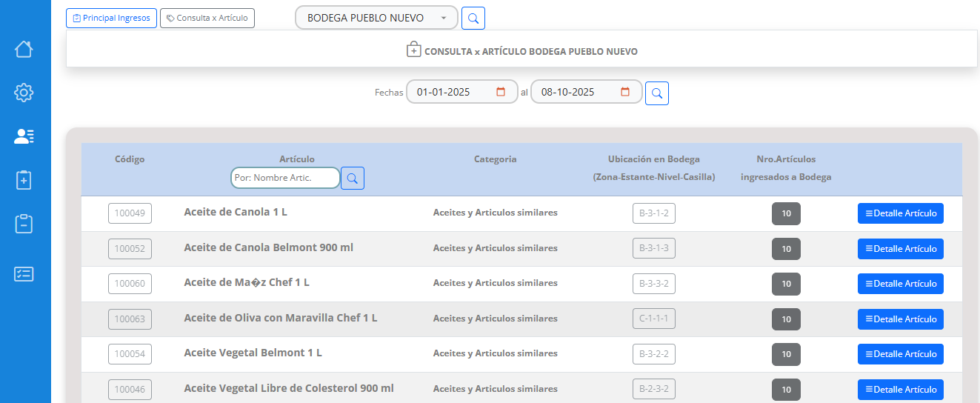Open Detalle Artículo for Aceite de Canola 1 L
The width and height of the screenshot is (980, 403).
point(900,213)
